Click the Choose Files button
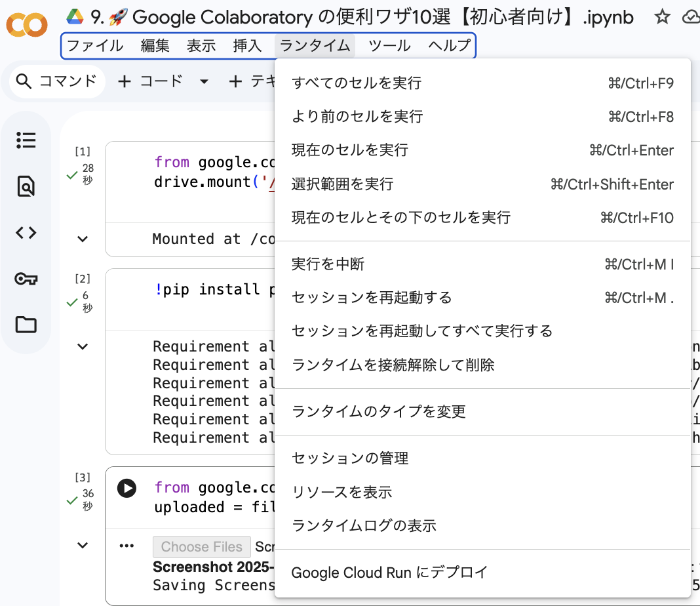This screenshot has height=606, width=700. coord(201,546)
